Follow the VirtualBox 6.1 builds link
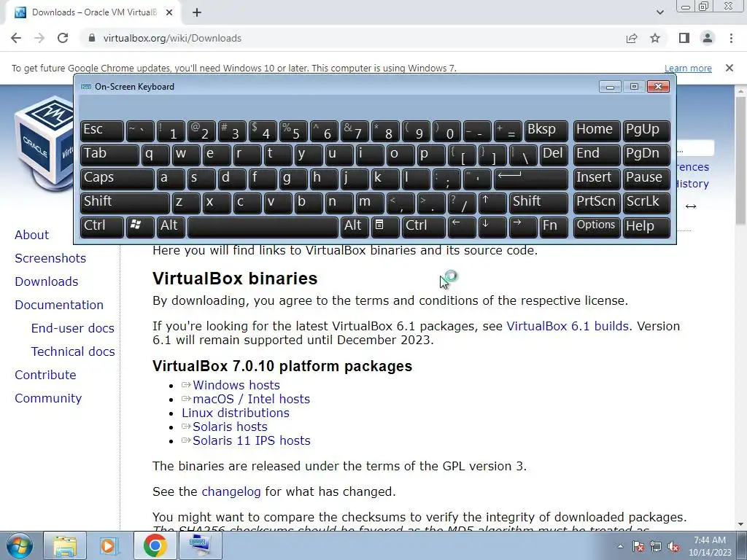Image resolution: width=747 pixels, height=560 pixels. [568, 326]
